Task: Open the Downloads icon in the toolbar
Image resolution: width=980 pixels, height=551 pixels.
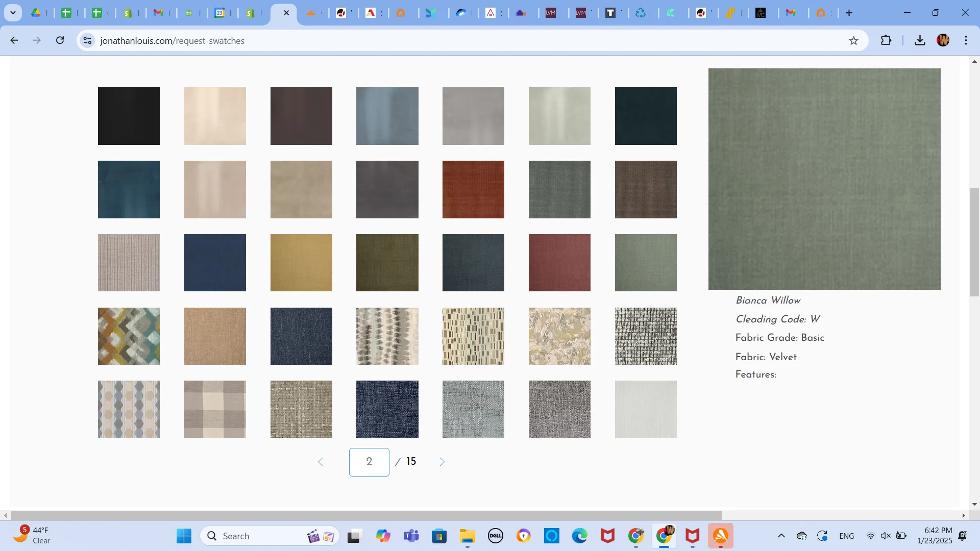Action: (x=919, y=40)
